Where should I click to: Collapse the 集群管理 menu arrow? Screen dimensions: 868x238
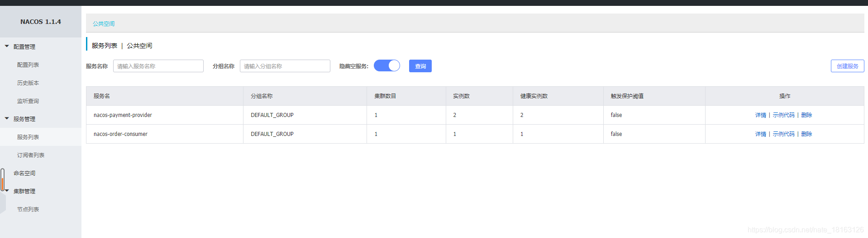7,191
